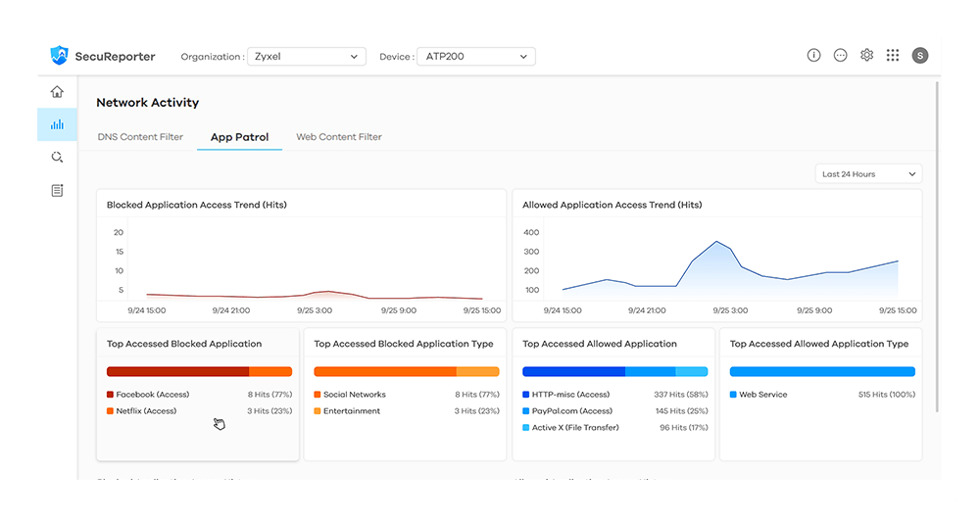Click the information circle icon
Image resolution: width=980 pixels, height=519 pixels.
(x=813, y=56)
